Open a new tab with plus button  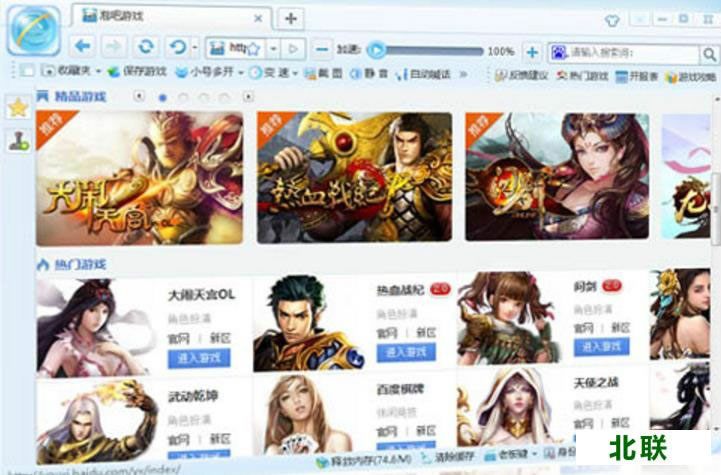coord(290,18)
